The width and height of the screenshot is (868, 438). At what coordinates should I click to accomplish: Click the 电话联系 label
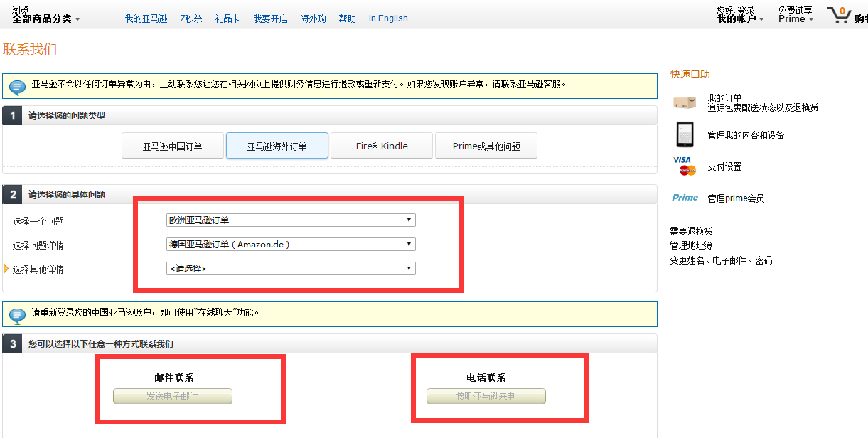(x=486, y=378)
